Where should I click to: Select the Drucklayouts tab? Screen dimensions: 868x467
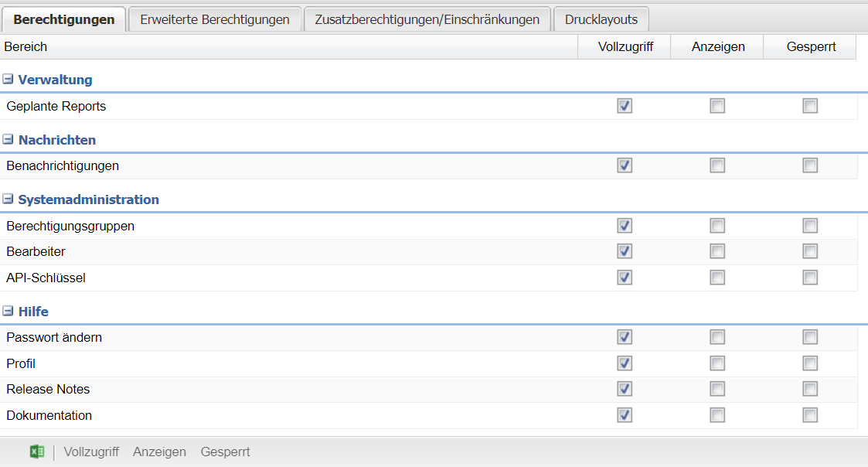pos(601,19)
